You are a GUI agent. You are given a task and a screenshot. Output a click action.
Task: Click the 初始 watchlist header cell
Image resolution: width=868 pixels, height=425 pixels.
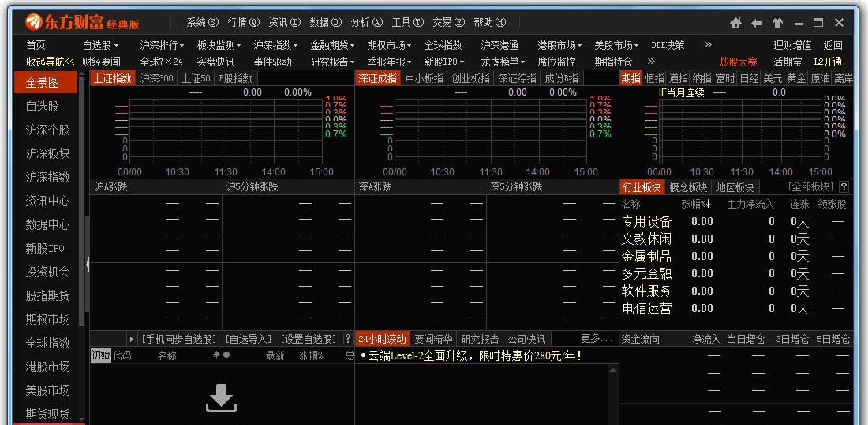pos(101,355)
